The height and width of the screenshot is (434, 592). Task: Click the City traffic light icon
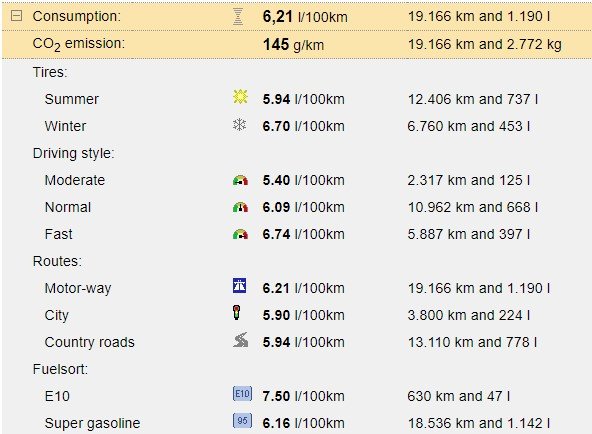point(237,312)
